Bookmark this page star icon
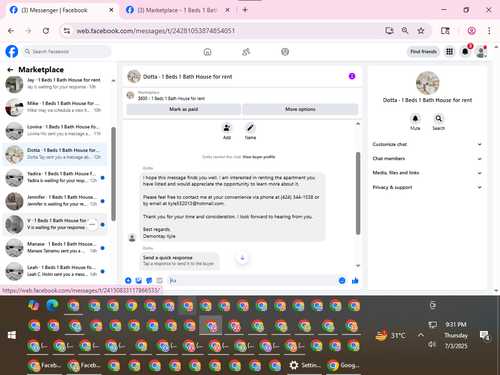Screen dimensions: 500x375 tap(421, 31)
